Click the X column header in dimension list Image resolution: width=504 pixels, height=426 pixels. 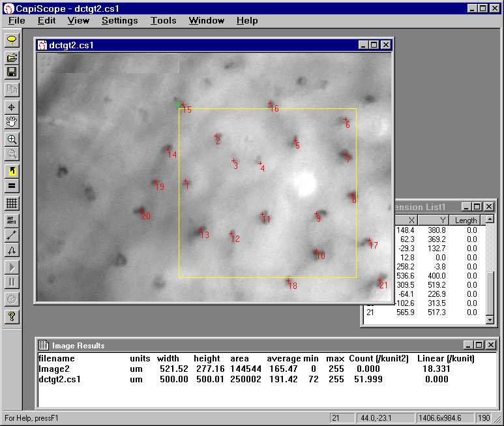coord(406,221)
